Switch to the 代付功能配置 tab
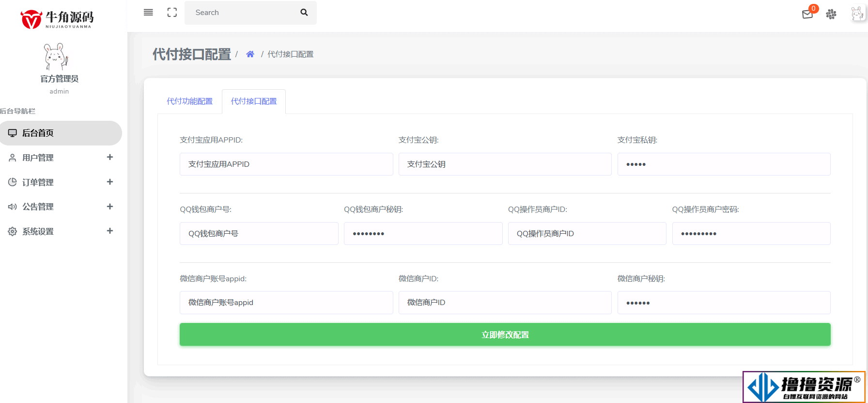868x403 pixels. (190, 101)
